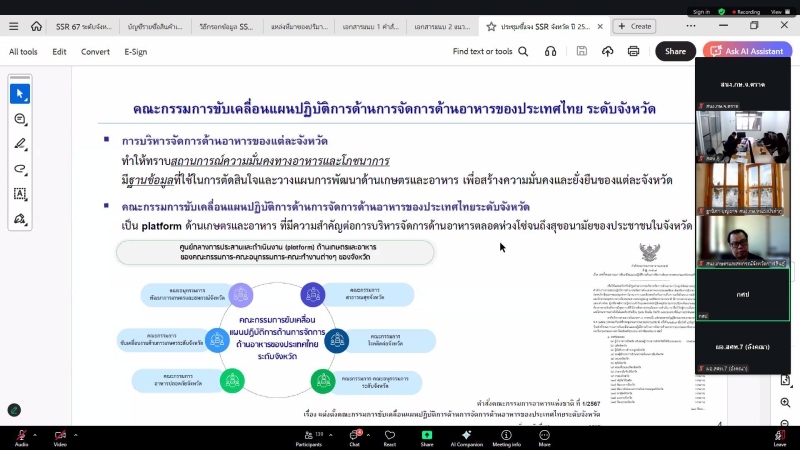Toggle microphone mute in Zoom toolbar

[21, 435]
